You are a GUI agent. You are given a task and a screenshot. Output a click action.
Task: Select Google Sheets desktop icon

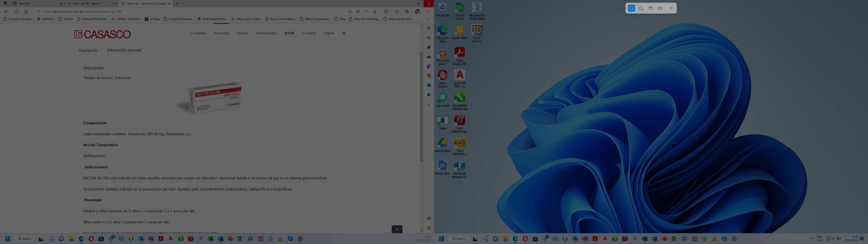[x=460, y=11]
